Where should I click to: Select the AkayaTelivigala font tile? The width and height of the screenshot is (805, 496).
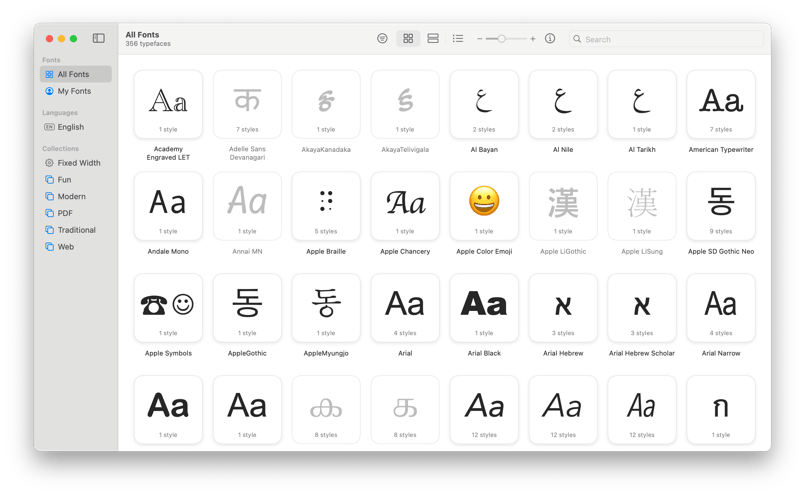pos(405,105)
